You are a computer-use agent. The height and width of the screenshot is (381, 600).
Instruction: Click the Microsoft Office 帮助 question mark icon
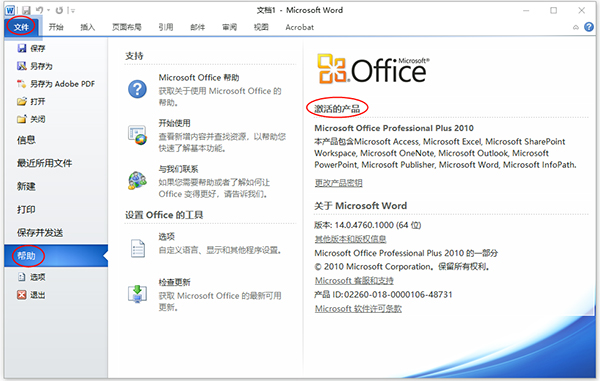click(x=137, y=89)
